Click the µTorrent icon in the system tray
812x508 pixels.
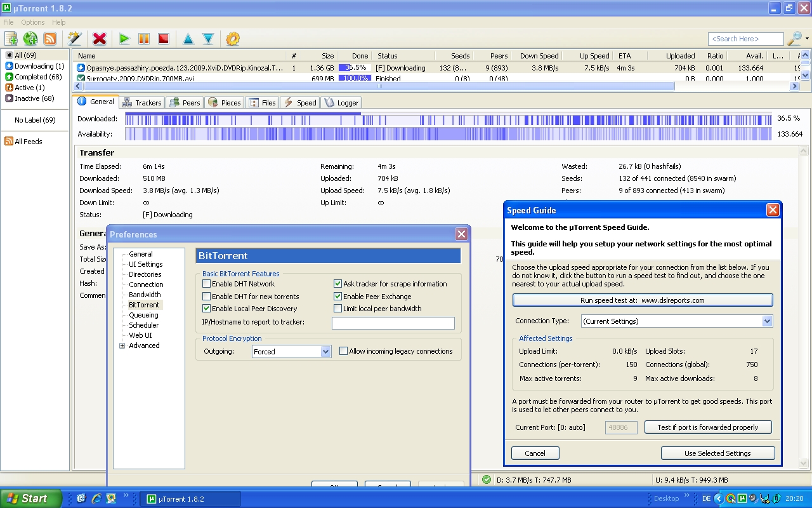tap(741, 498)
